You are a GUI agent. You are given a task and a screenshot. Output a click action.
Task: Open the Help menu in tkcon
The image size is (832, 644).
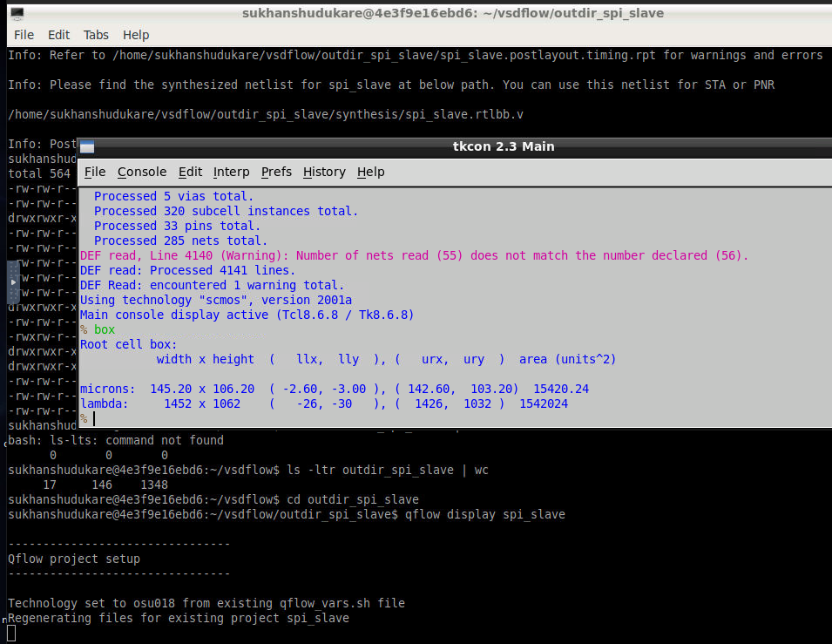[370, 172]
